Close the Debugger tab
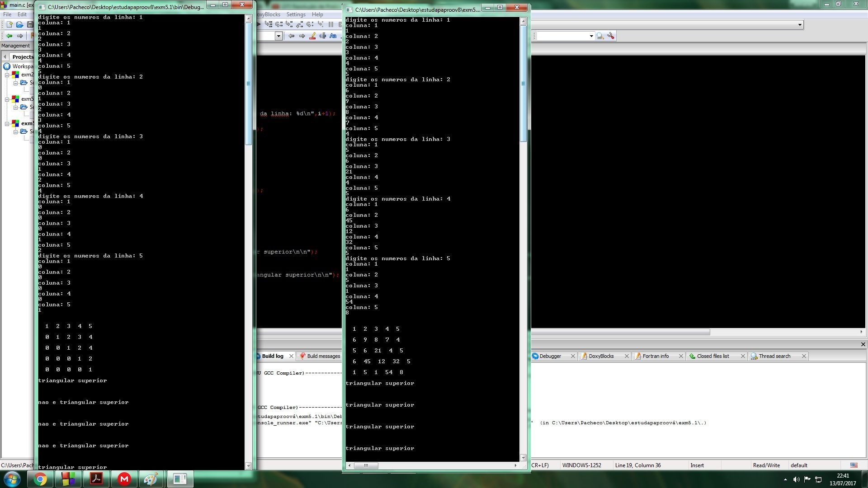This screenshot has height=488, width=868. click(573, 356)
